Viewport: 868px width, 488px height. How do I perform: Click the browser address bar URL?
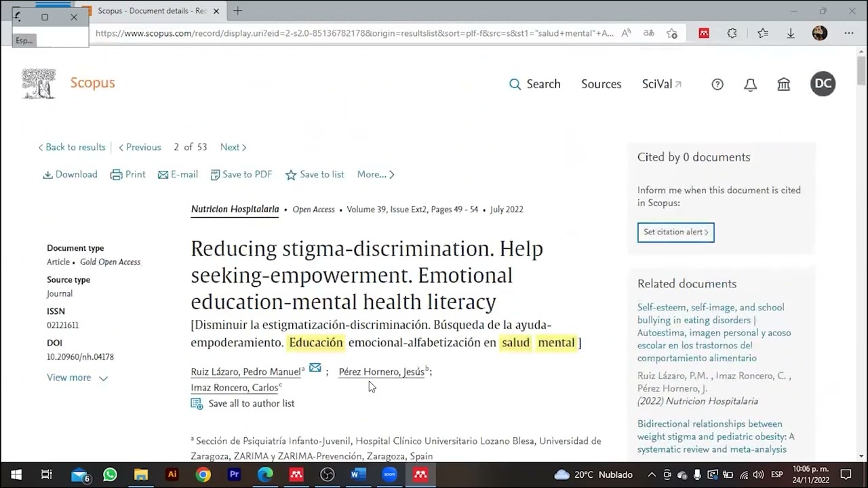[x=354, y=33]
